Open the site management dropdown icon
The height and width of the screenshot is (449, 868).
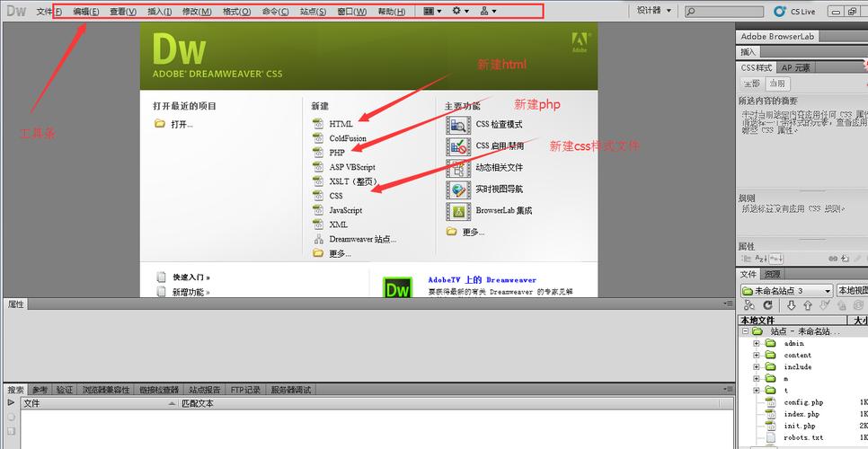[488, 11]
